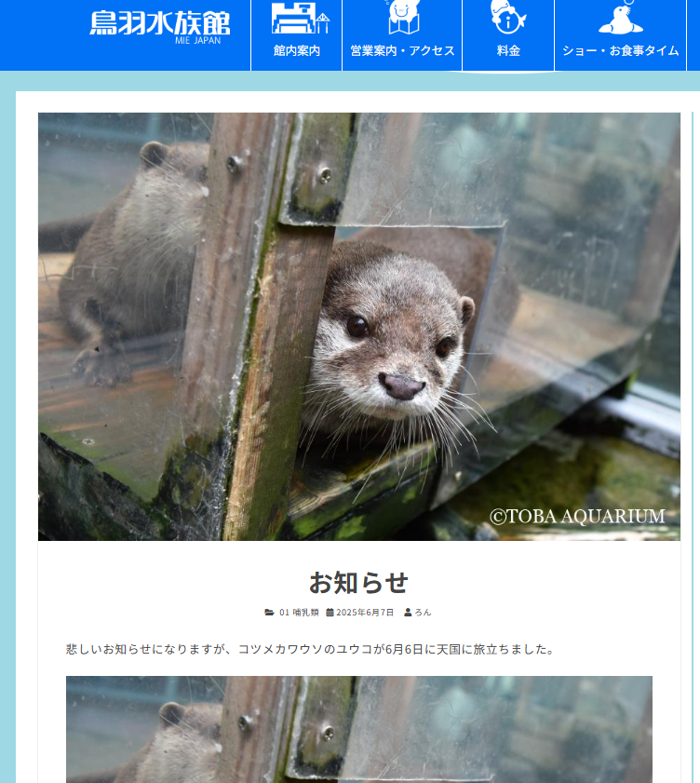The image size is (700, 783).
Task: Click the second otter image in article
Action: [359, 730]
